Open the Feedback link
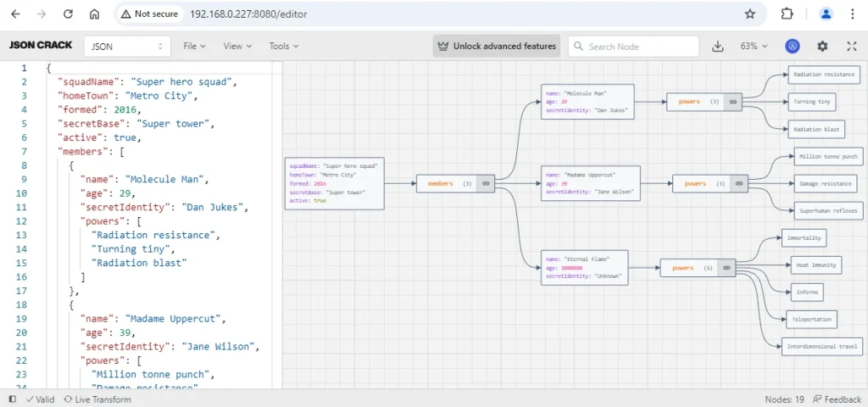The height and width of the screenshot is (407, 868). pyautogui.click(x=837, y=399)
